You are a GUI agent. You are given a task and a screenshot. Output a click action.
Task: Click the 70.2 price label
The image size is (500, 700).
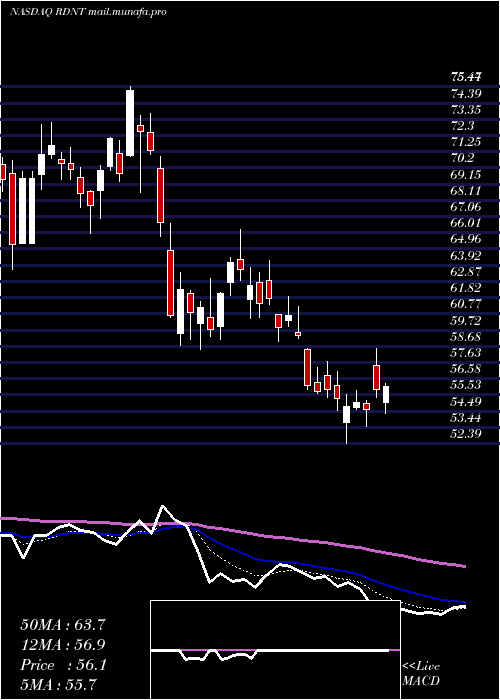[x=463, y=158]
